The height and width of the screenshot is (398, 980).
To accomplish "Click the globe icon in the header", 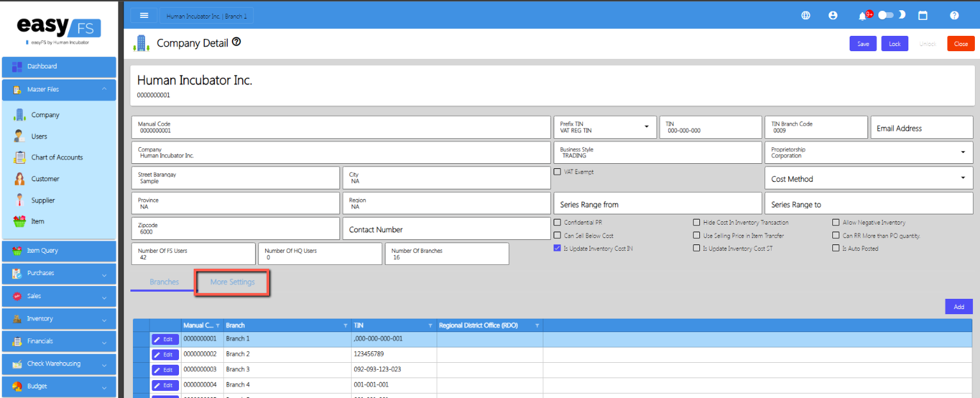I will pos(806,15).
